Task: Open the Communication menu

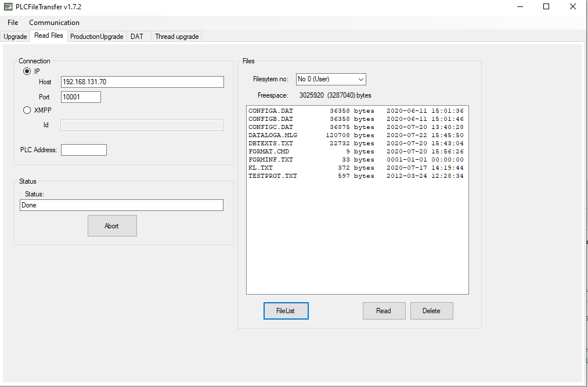Action: tap(54, 23)
